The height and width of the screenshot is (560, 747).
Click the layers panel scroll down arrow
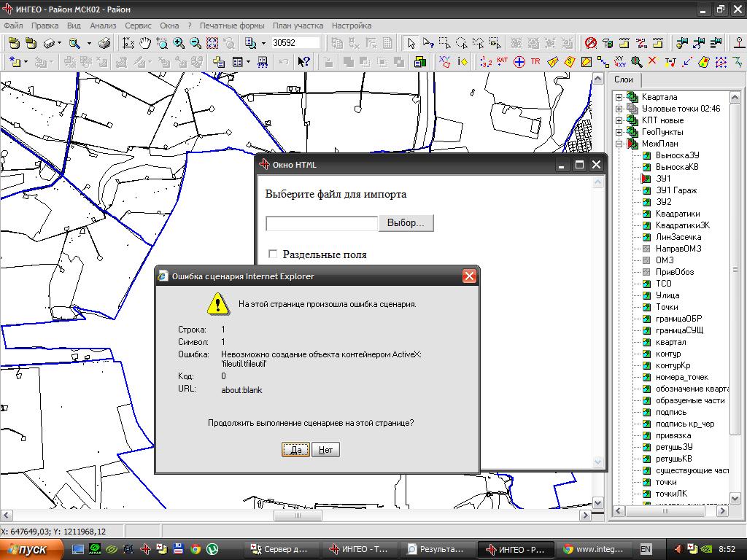coord(735,498)
